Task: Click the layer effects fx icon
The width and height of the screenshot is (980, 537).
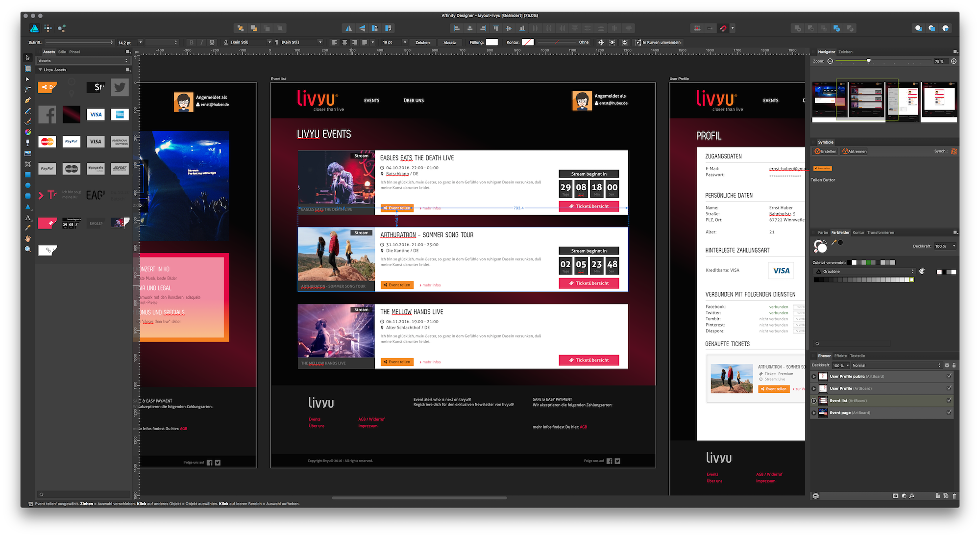Action: [912, 496]
